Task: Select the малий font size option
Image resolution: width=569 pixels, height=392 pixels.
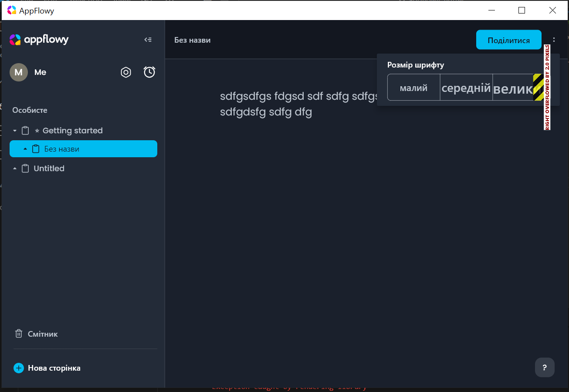Action: pyautogui.click(x=413, y=87)
